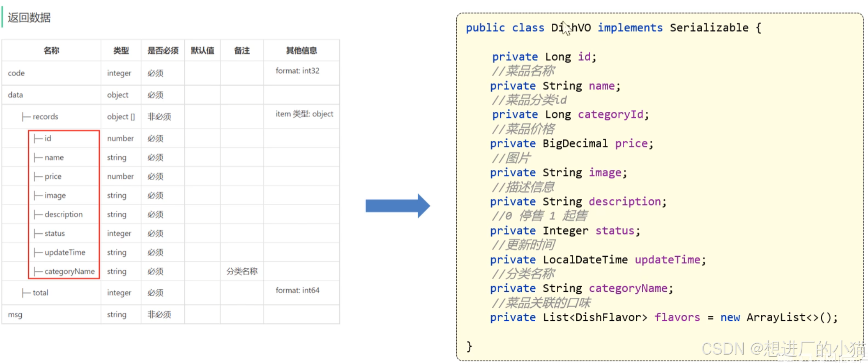Select the 'description' field row in table
The image size is (868, 363).
coord(58,214)
